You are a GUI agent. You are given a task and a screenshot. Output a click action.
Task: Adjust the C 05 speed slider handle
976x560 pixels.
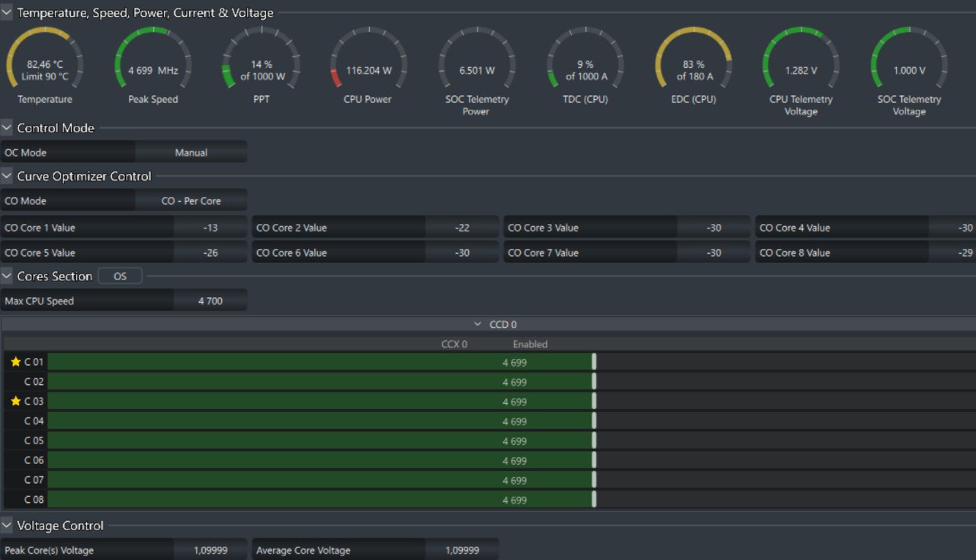[x=594, y=441]
